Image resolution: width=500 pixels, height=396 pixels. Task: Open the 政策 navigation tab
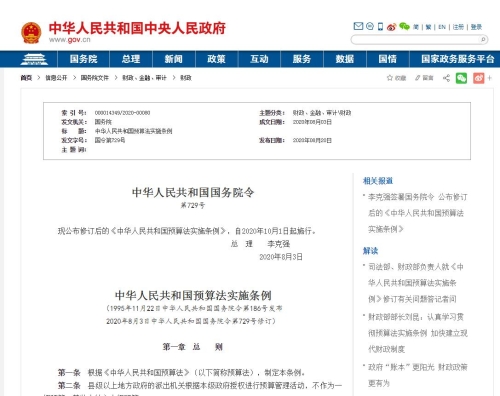(216, 59)
